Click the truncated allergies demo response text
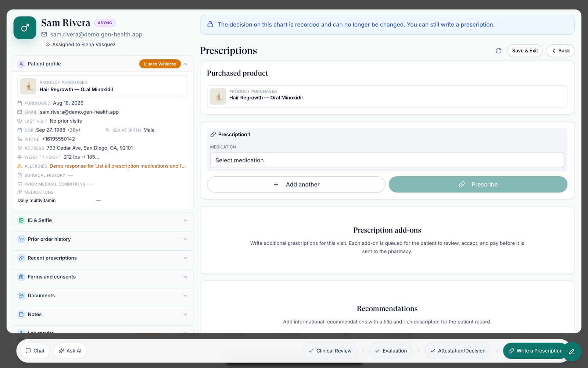Viewport: 588px width, 368px height. coord(118,166)
